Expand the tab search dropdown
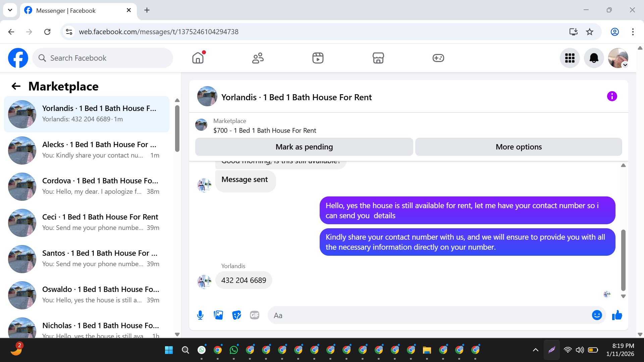Image resolution: width=644 pixels, height=362 pixels. tap(10, 10)
